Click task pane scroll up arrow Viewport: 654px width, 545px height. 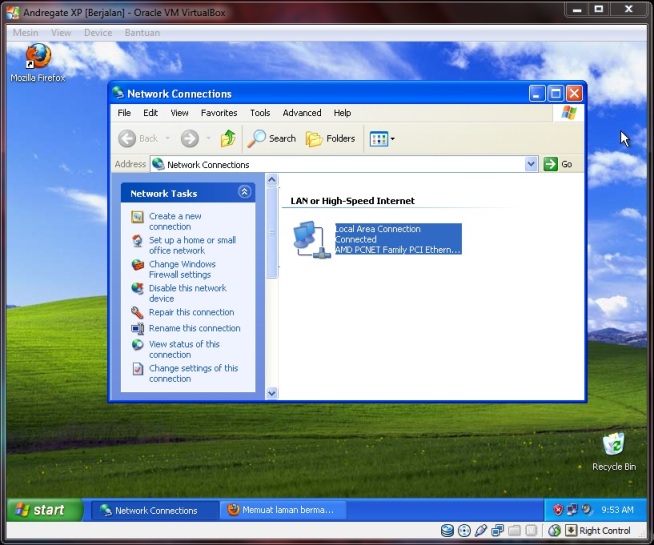tap(272, 180)
